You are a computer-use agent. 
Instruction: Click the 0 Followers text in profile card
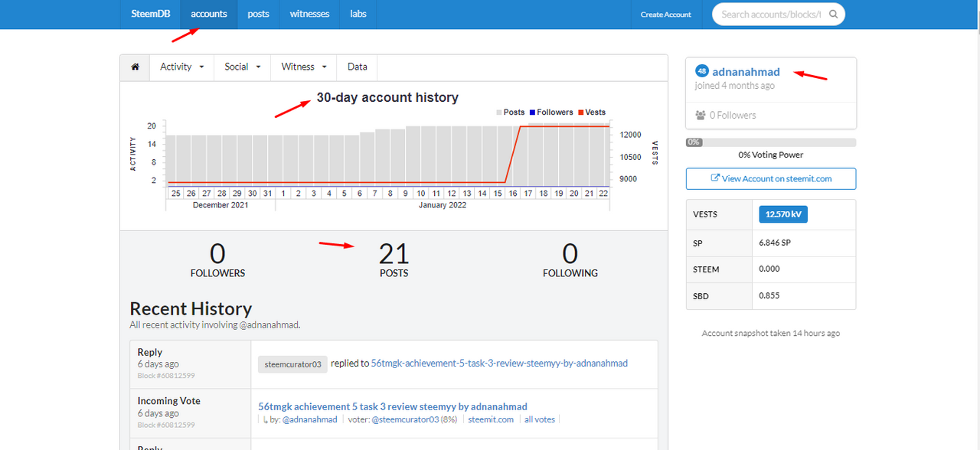coord(733,115)
